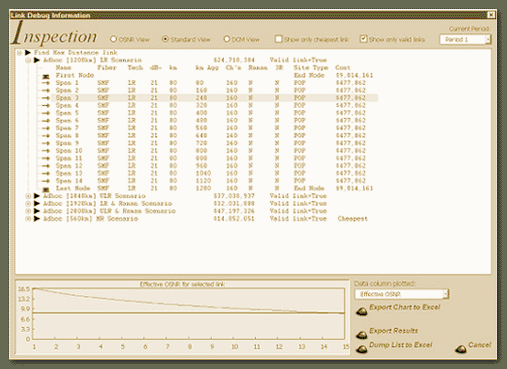The image size is (507, 369).
Task: Click the Cost column header
Action: pos(343,68)
